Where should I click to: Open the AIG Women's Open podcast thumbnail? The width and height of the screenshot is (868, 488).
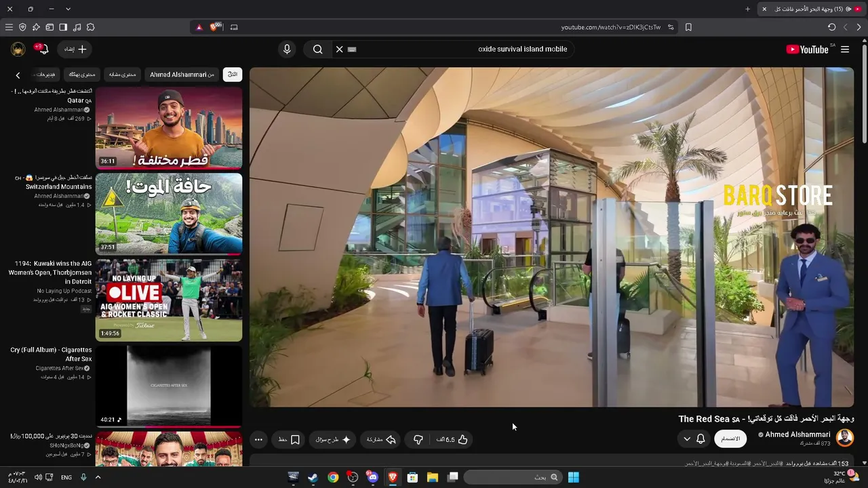(169, 300)
